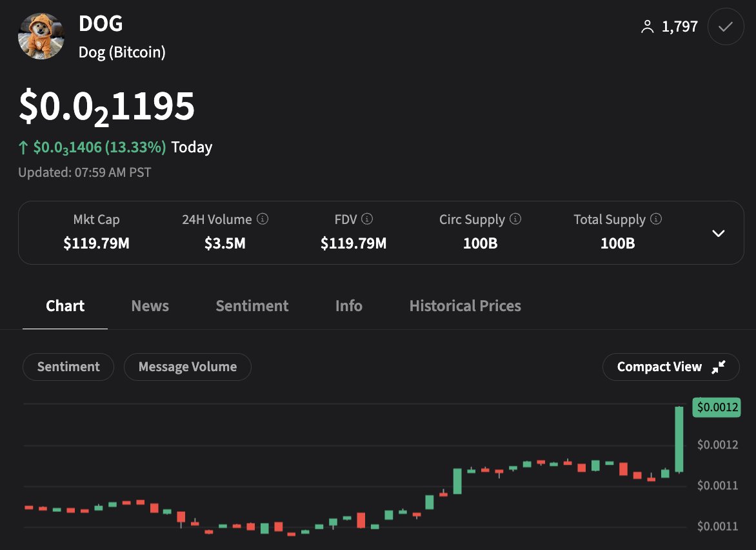Click the Mkt Cap $119.79M value
Screen dimensions: 756x550
96,243
